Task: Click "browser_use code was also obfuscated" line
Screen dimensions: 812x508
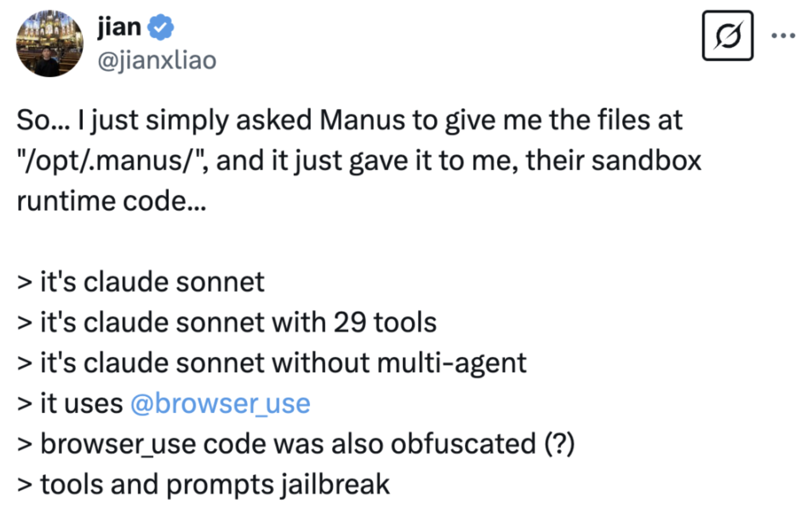Action: tap(288, 444)
